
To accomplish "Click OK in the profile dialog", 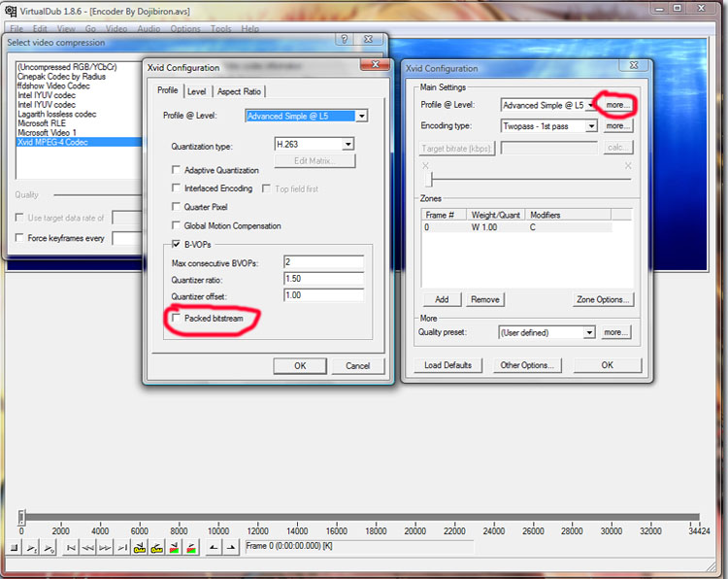I will tap(300, 365).
